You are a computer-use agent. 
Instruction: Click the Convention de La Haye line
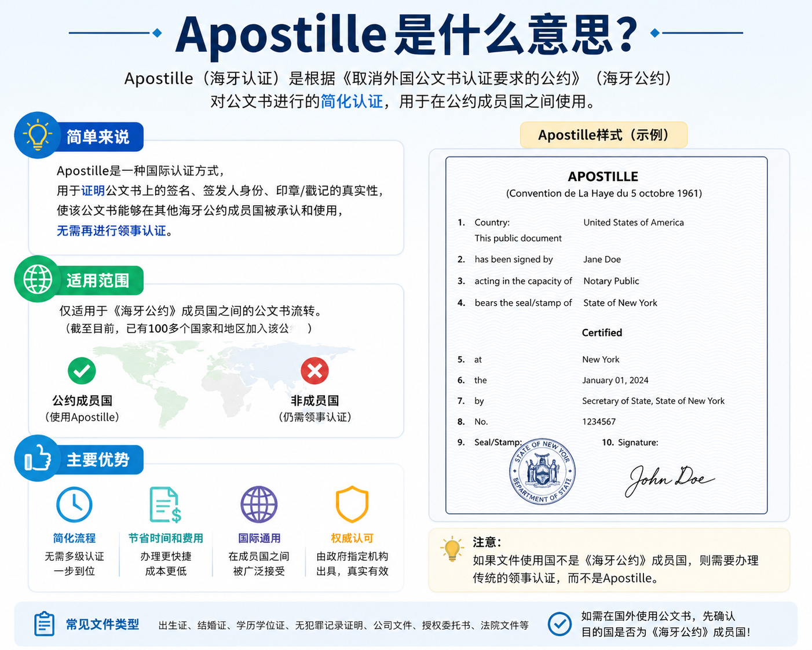[x=604, y=193]
